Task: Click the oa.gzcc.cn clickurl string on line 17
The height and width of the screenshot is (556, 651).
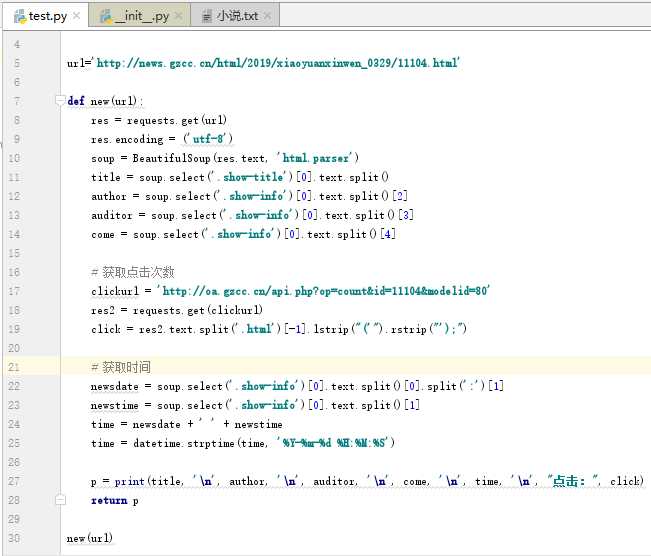Action: pos(323,291)
